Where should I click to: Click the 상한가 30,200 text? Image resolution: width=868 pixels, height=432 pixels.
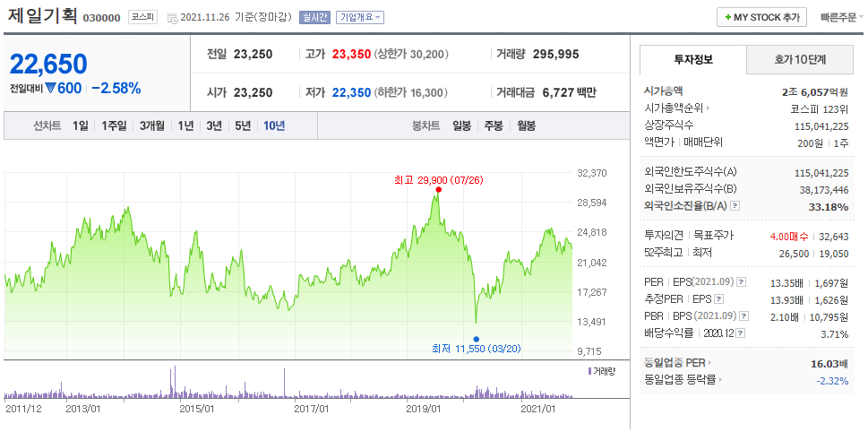pos(411,55)
